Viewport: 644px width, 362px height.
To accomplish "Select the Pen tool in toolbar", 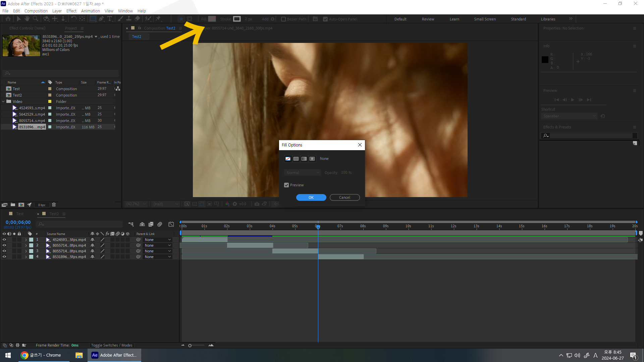I will (101, 19).
